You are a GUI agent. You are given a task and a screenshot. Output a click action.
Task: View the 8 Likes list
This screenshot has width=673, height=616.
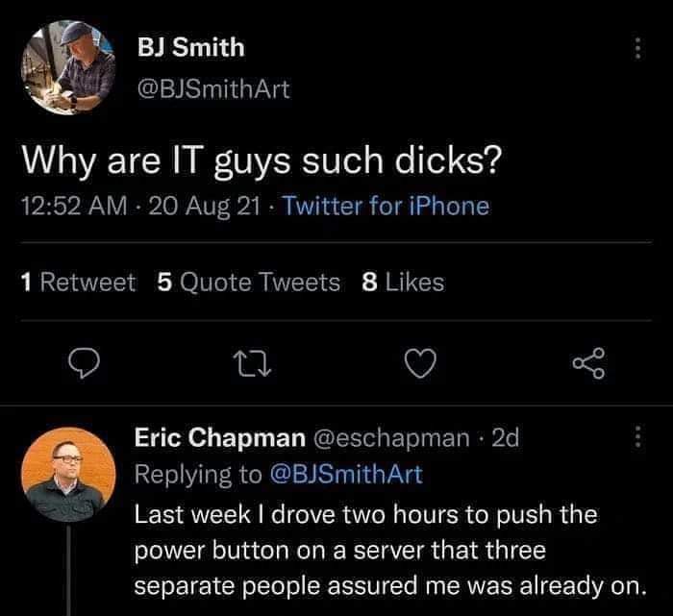(403, 283)
